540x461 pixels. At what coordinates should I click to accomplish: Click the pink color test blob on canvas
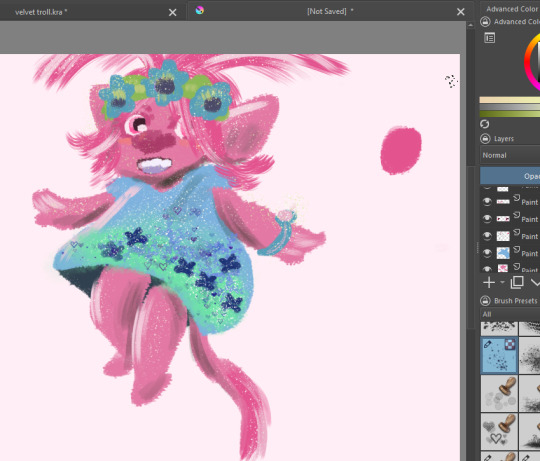(401, 150)
